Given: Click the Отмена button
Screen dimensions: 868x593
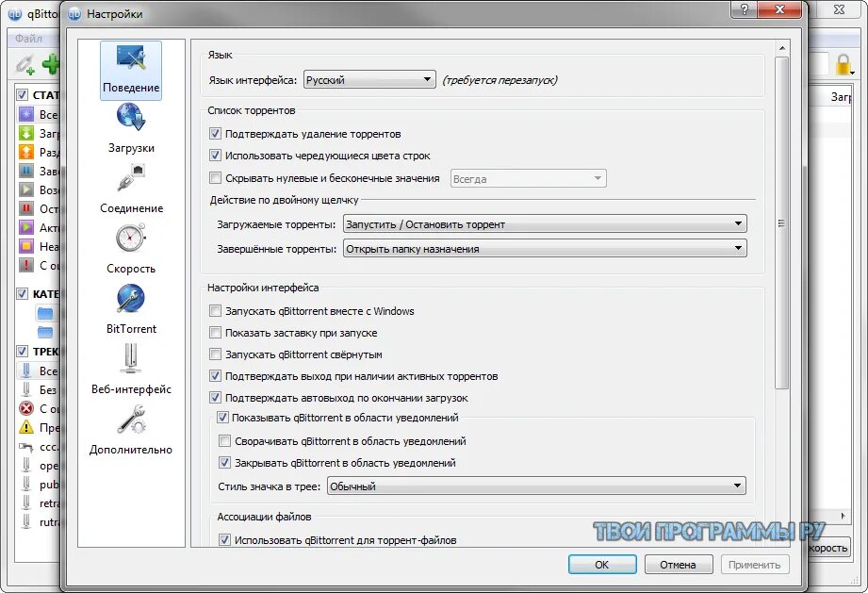Looking at the screenshot, I should click(679, 564).
